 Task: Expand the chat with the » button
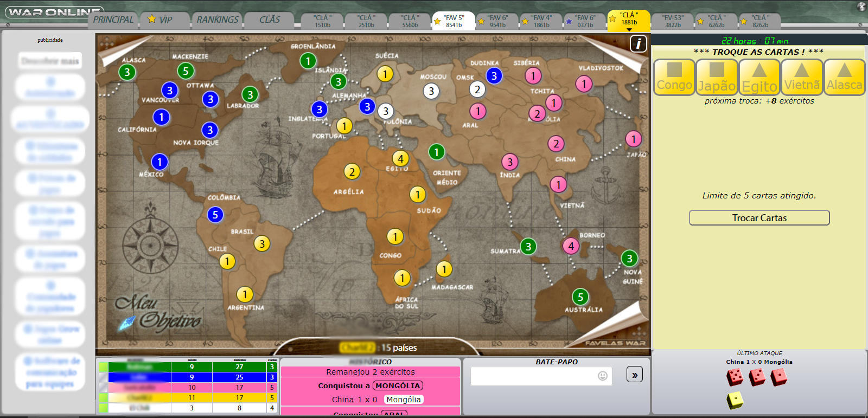tap(634, 375)
